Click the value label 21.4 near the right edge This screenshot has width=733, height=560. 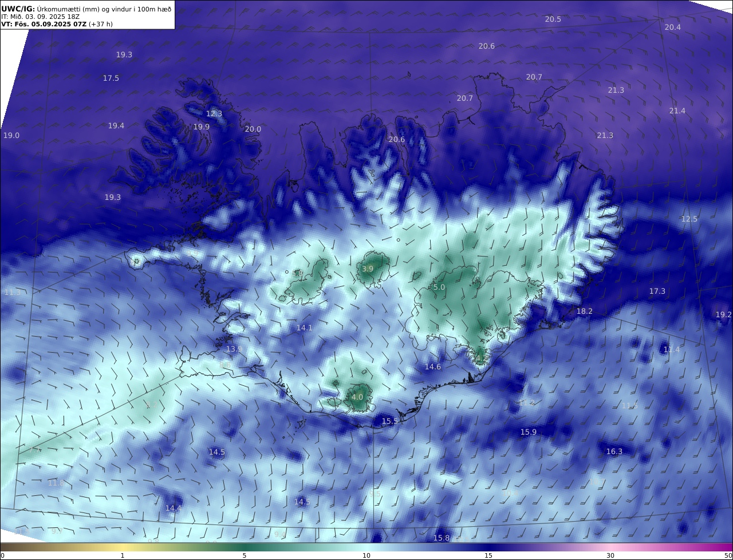(677, 111)
